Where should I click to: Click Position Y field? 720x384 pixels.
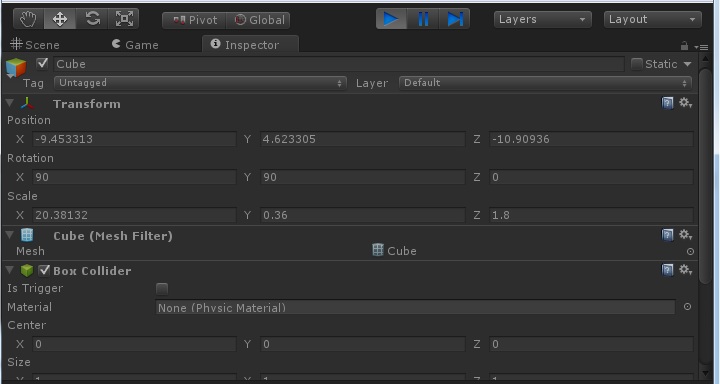(x=363, y=139)
